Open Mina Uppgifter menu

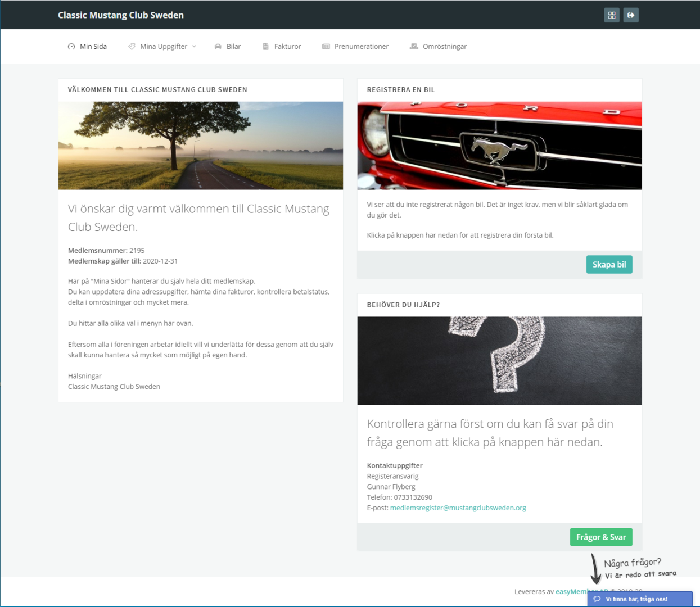(x=162, y=47)
